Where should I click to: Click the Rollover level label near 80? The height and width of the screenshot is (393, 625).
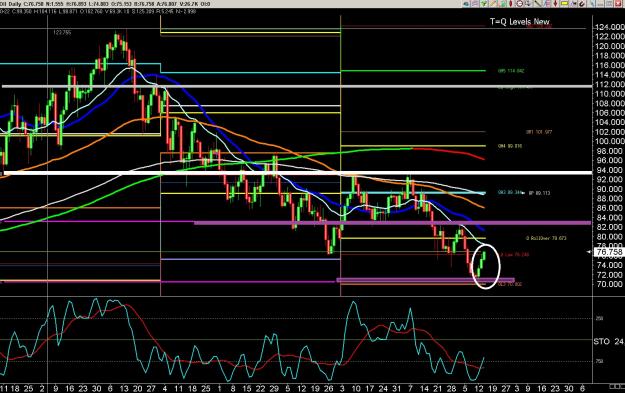tap(546, 238)
